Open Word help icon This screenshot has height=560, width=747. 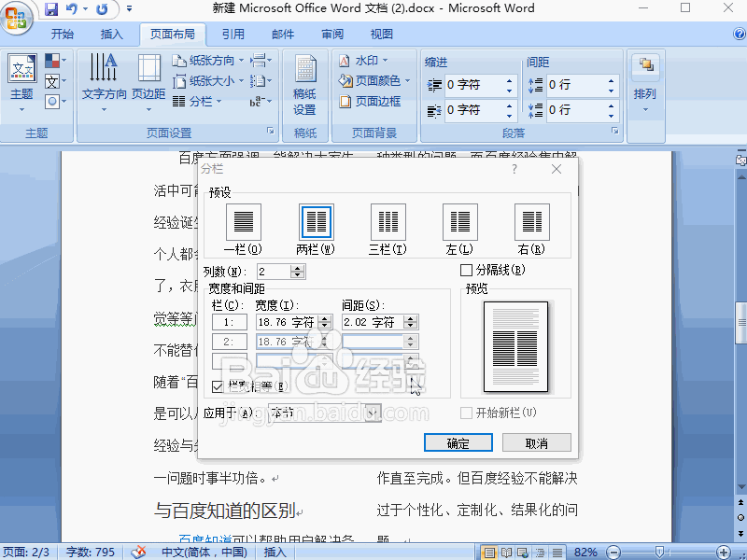739,34
